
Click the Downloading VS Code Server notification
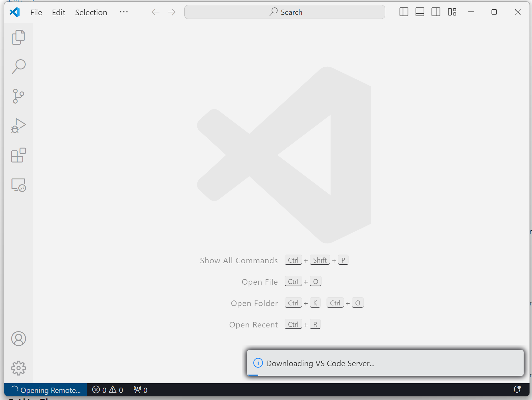[x=385, y=363]
